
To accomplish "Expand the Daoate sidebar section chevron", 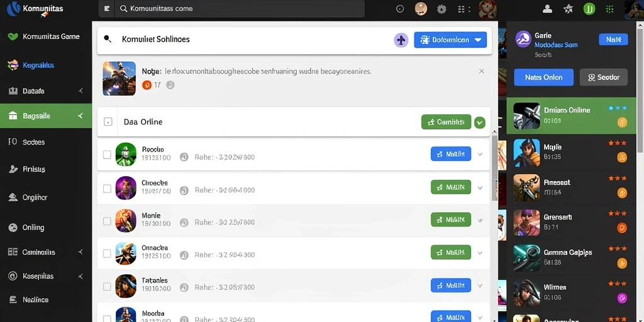I will pos(81,91).
